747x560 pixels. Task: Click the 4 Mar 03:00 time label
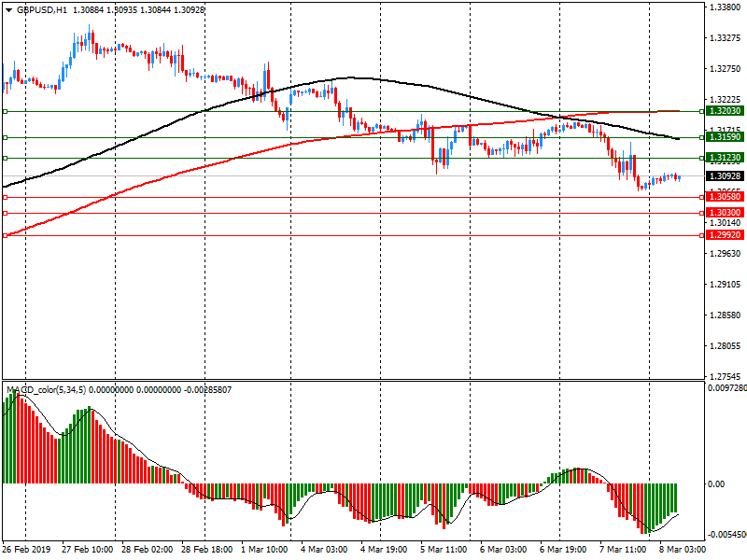pos(324,550)
